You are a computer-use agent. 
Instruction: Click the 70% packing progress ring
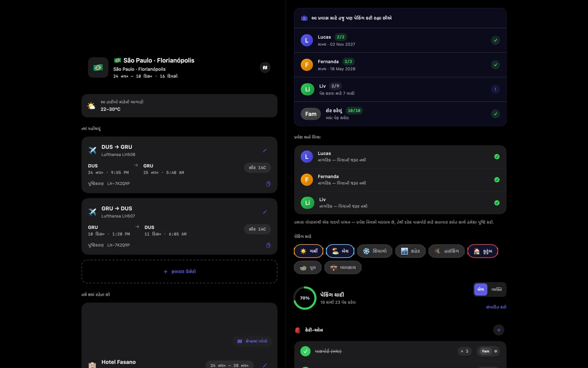coord(305,298)
